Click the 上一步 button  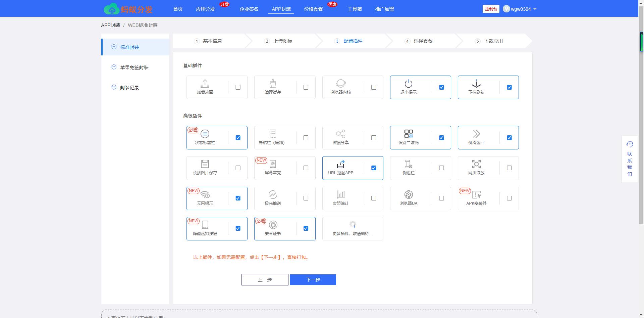265,280
